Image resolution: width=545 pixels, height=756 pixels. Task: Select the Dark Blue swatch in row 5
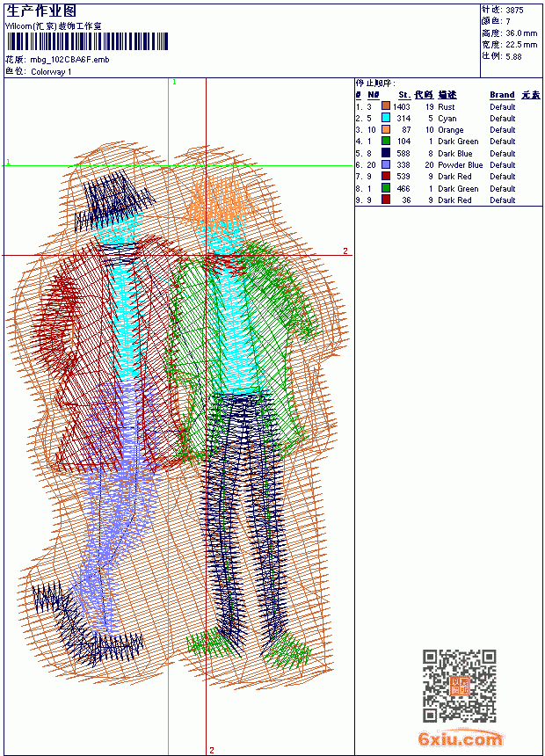[x=386, y=153]
